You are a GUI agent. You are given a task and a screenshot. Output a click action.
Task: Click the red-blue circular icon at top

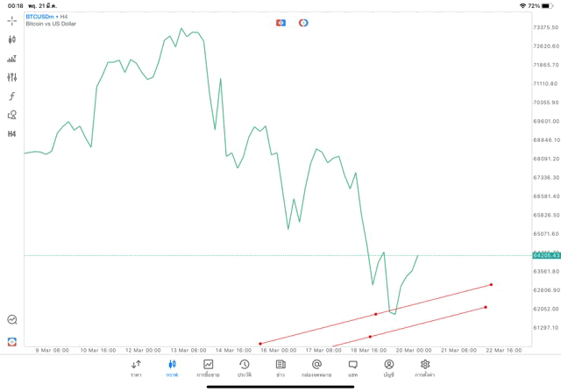pos(303,23)
